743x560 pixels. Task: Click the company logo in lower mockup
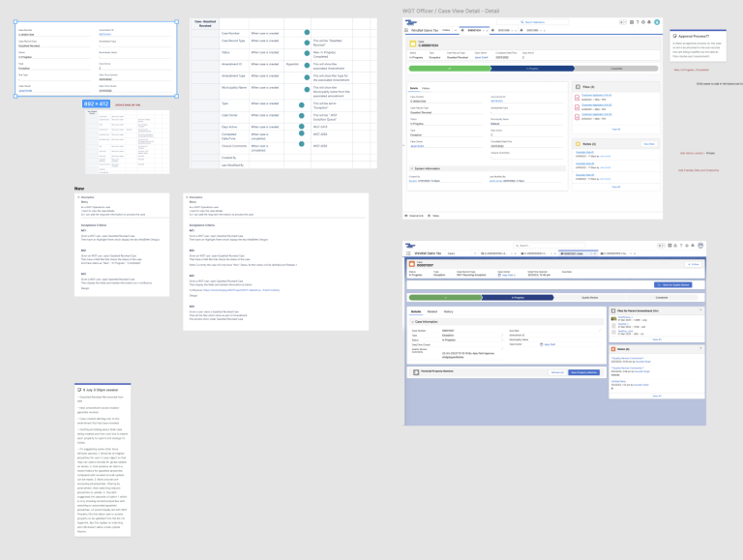(x=410, y=245)
